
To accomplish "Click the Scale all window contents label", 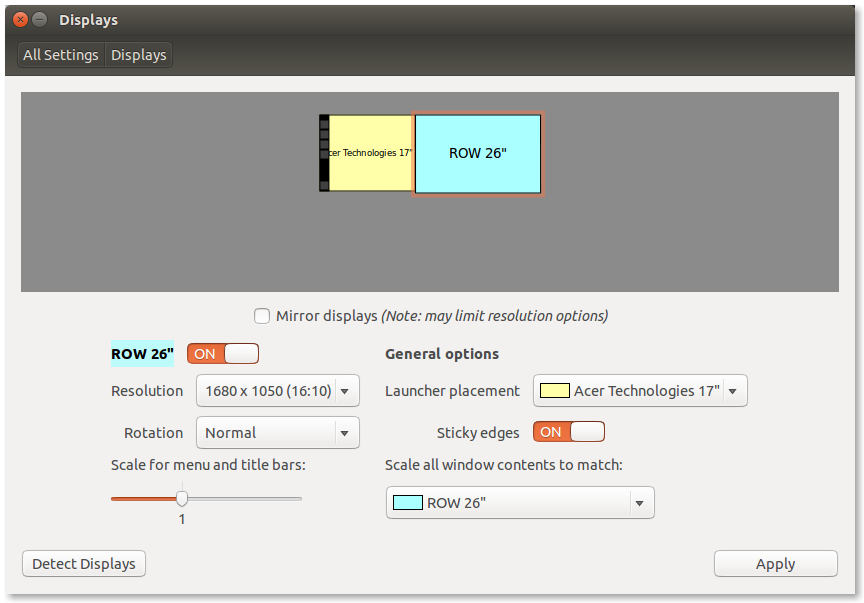I will click(x=504, y=465).
